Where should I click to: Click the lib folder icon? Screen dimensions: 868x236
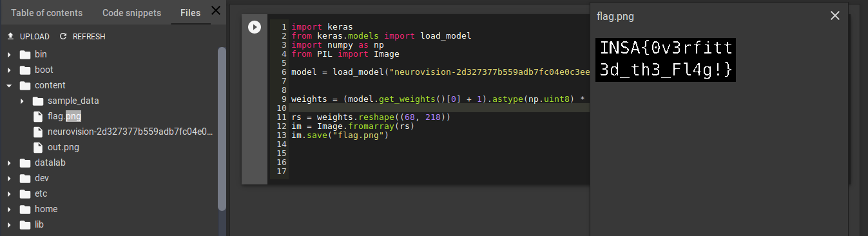pos(25,225)
